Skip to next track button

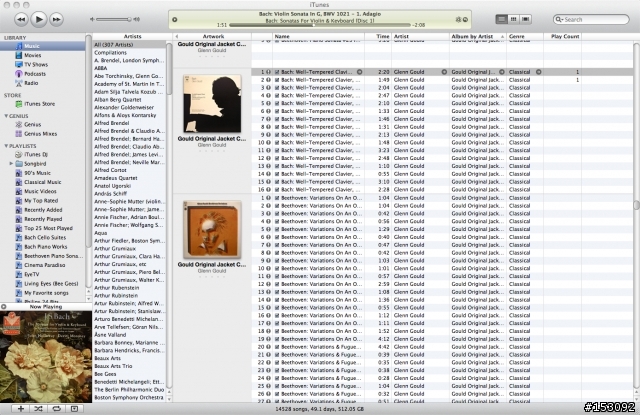56,19
